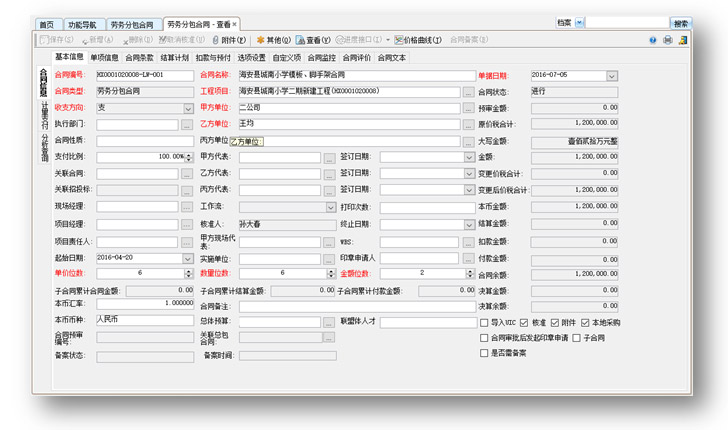Screen dimensions: 728x430
Task: Go to the 首页 window tab
Action: (46, 25)
